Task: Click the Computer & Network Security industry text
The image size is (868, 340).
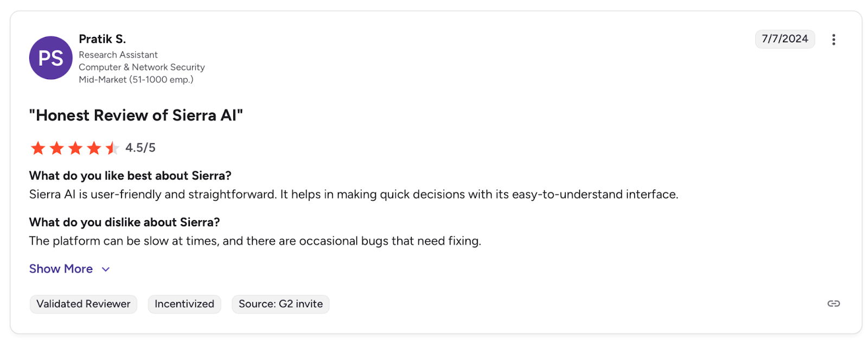Action: pyautogui.click(x=142, y=67)
